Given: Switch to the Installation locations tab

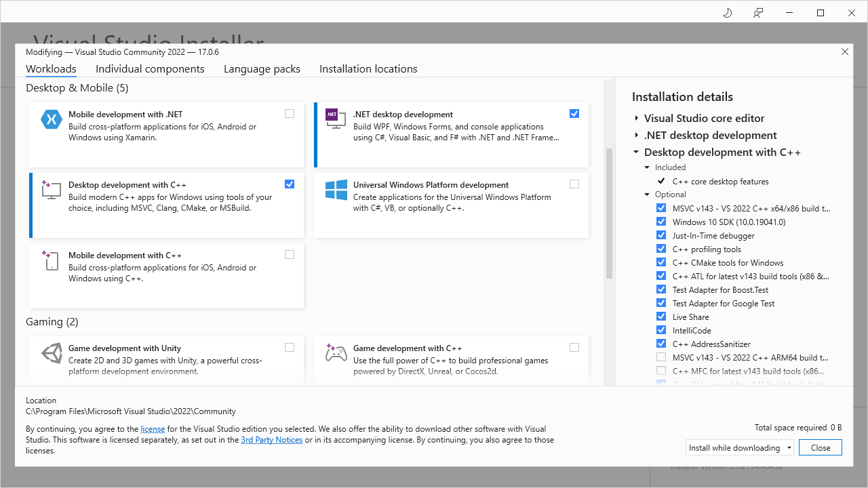Looking at the screenshot, I should (x=368, y=69).
